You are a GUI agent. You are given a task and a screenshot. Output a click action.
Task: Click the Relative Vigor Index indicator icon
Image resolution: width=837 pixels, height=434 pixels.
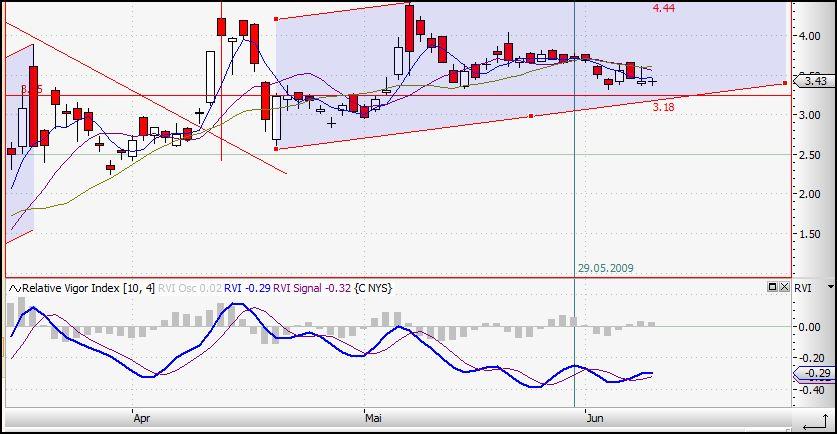(x=14, y=288)
